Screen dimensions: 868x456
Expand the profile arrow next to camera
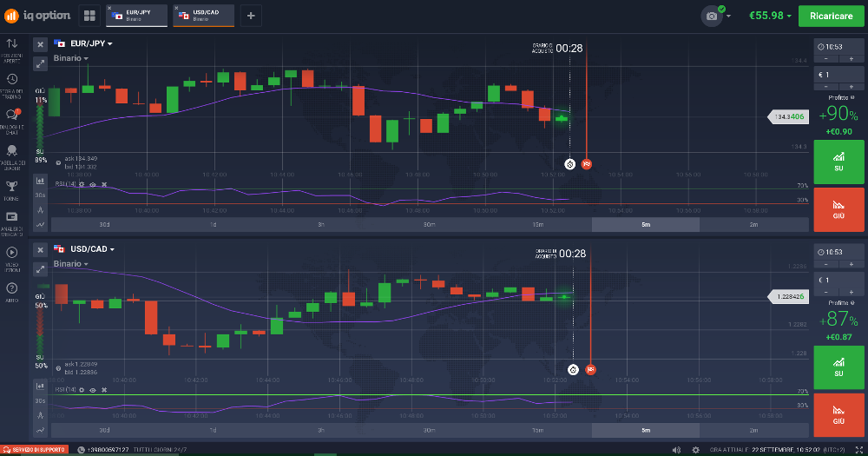pos(728,17)
